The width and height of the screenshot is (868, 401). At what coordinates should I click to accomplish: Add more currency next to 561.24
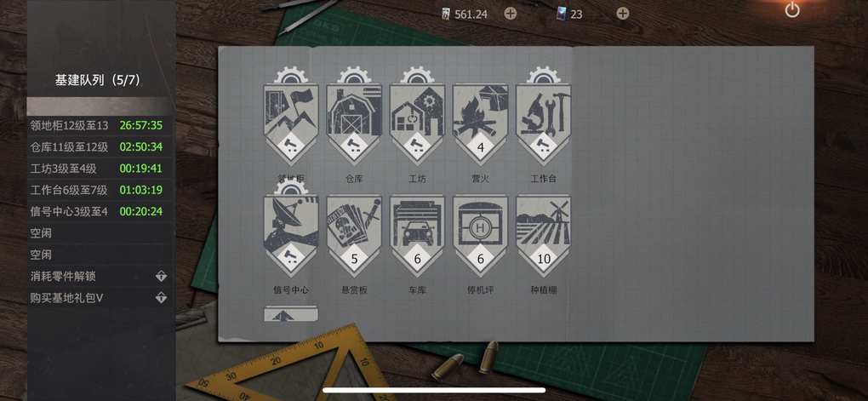(511, 14)
